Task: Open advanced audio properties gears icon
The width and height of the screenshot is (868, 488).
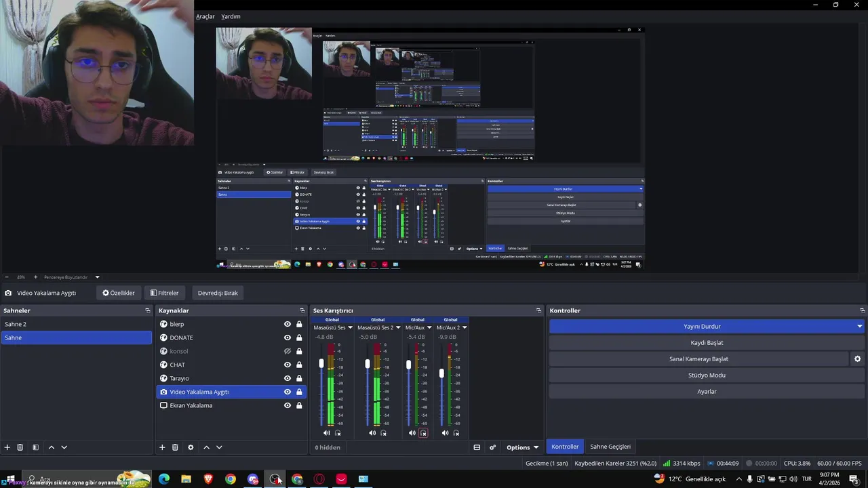Action: pyautogui.click(x=493, y=447)
